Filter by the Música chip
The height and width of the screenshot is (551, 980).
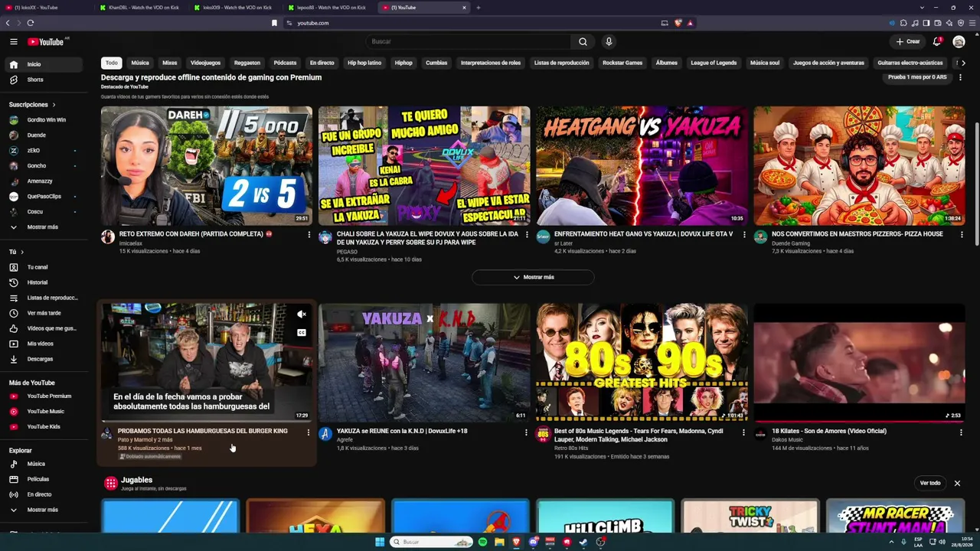(140, 63)
